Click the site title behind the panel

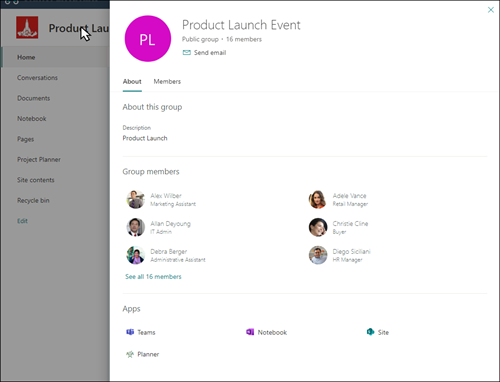pyautogui.click(x=79, y=28)
